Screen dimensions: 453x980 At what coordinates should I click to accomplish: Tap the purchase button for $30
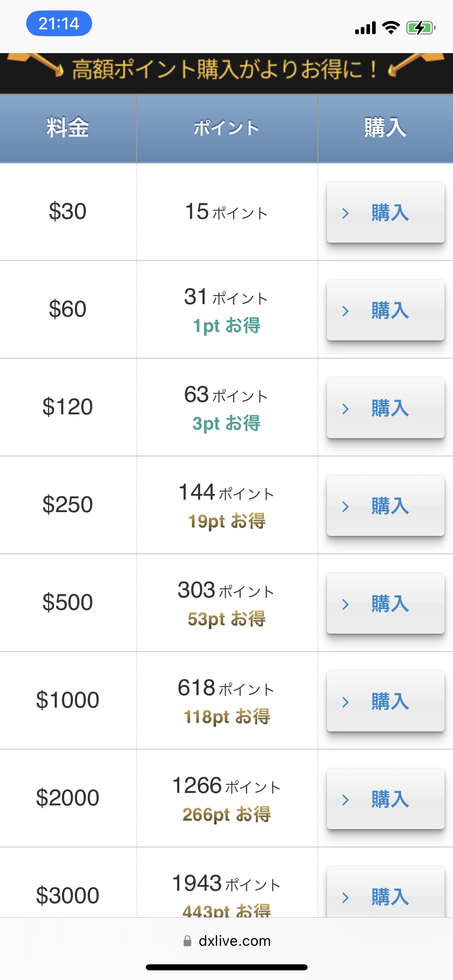[x=385, y=212]
